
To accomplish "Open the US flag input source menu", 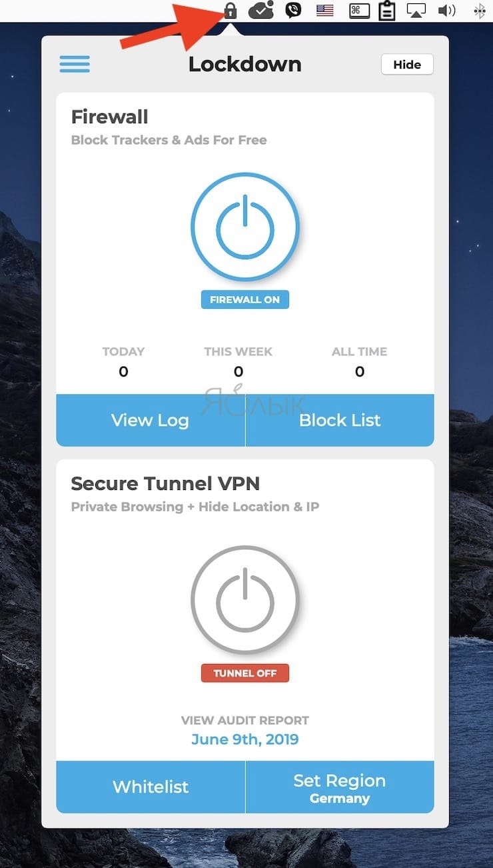I will pos(325,11).
